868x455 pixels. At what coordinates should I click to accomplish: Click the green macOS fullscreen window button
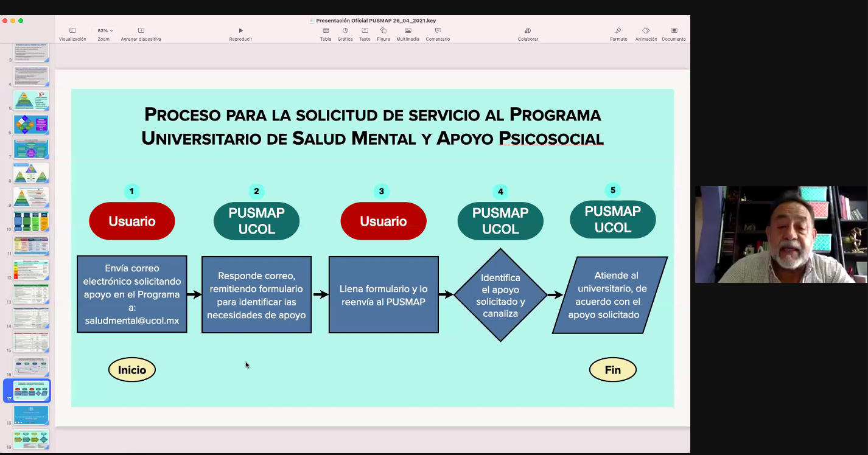point(21,21)
